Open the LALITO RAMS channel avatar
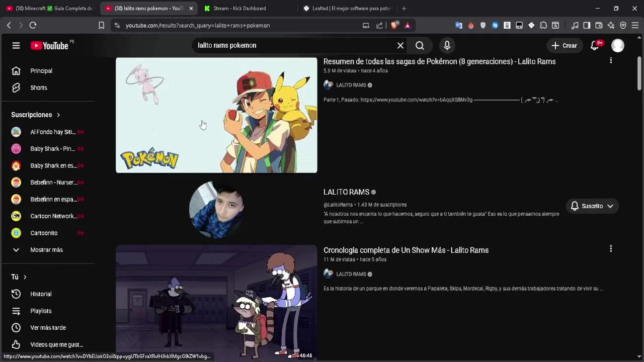Image resolution: width=644 pixels, height=362 pixels. pyautogui.click(x=216, y=209)
